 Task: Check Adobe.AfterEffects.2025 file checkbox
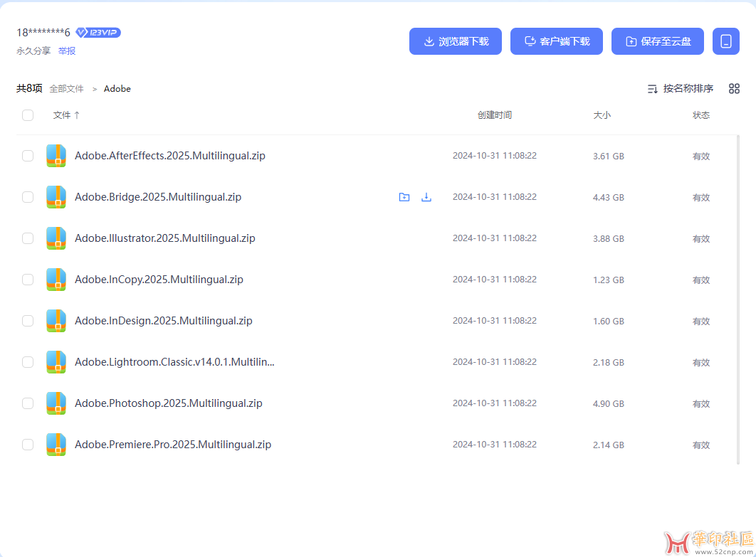click(28, 156)
